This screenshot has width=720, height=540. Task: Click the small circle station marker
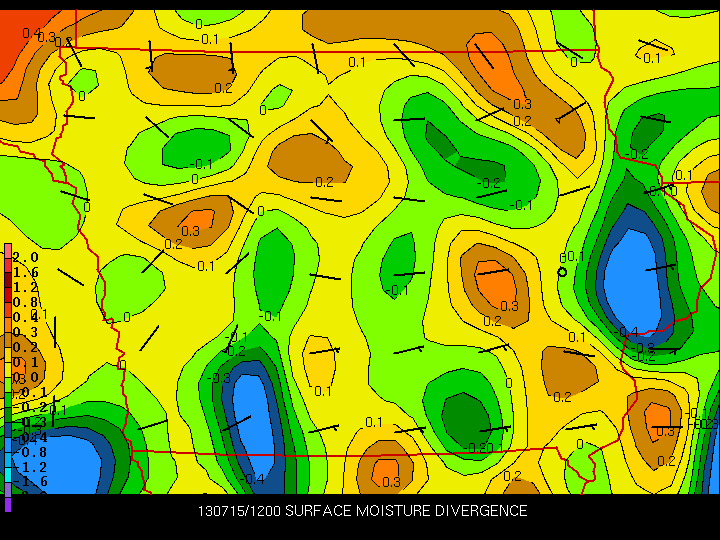562,272
